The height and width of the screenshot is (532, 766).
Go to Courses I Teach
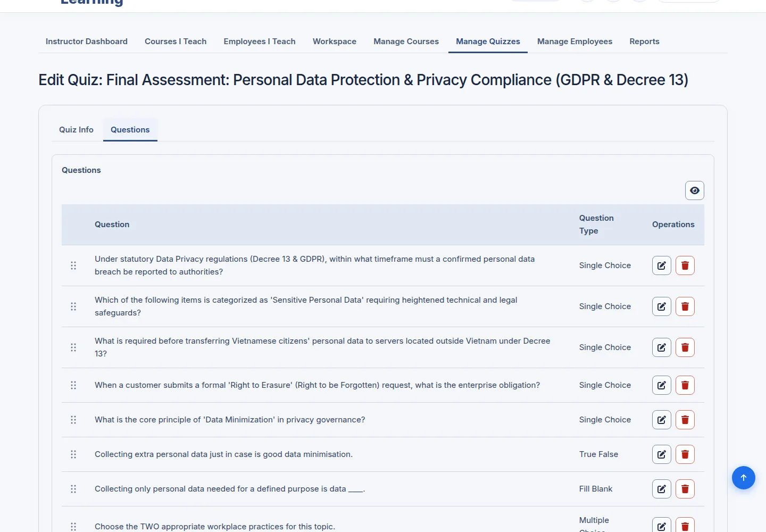176,41
